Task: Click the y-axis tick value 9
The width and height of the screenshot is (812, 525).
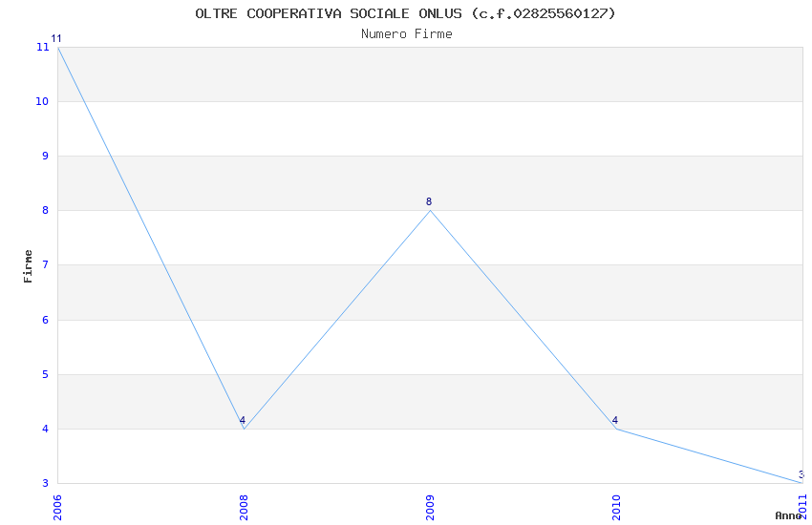Action: (46, 156)
